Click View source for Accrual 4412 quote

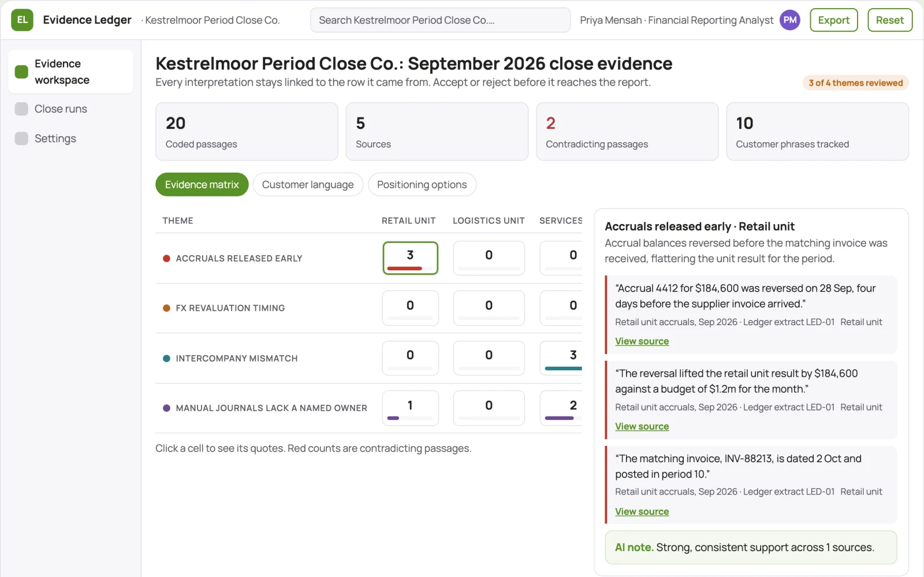pyautogui.click(x=642, y=341)
